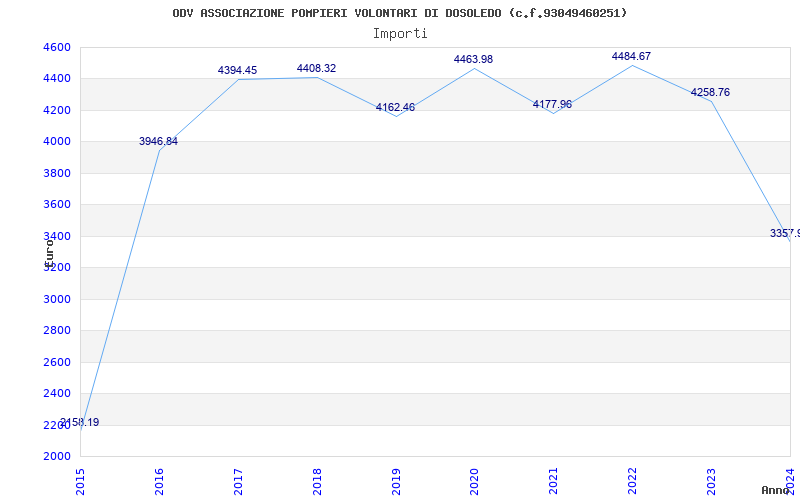This screenshot has height=500, width=800.
Task: Click the 2020 x-axis year label
Action: (x=474, y=481)
